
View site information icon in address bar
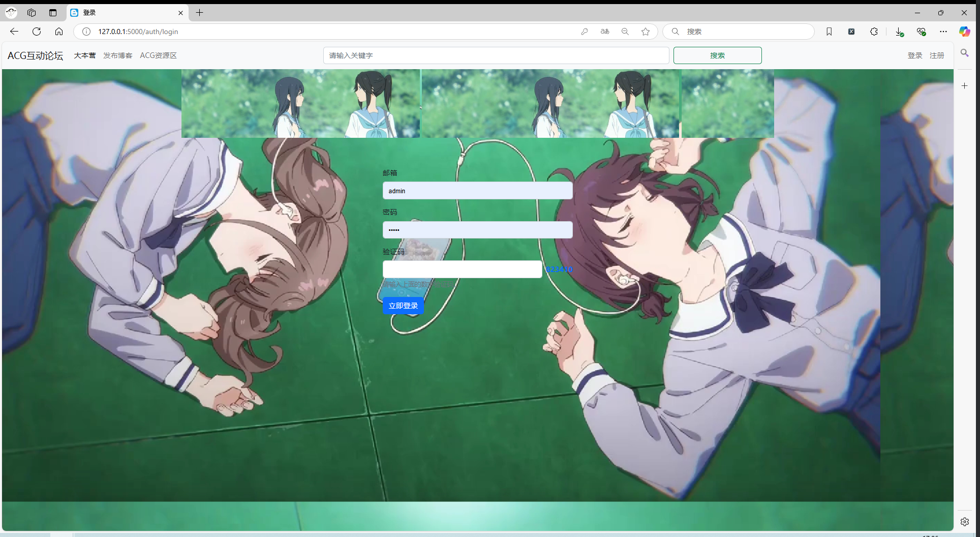click(86, 32)
